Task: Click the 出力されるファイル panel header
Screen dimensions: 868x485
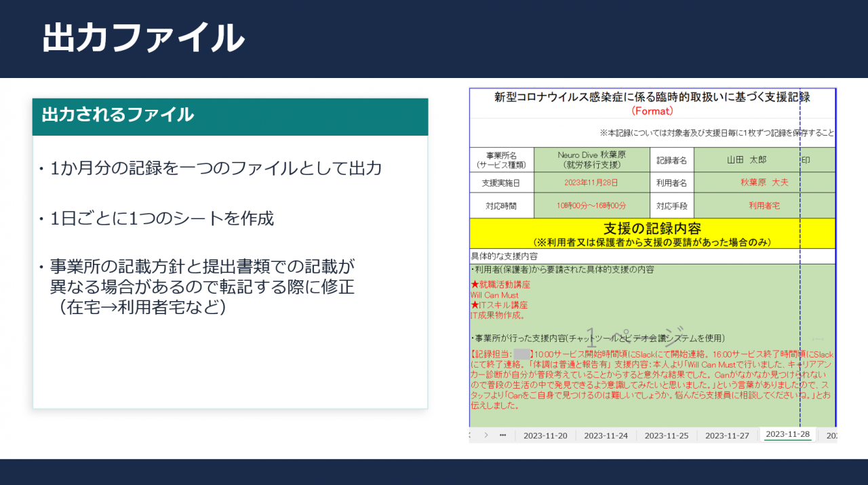Action: pyautogui.click(x=230, y=117)
